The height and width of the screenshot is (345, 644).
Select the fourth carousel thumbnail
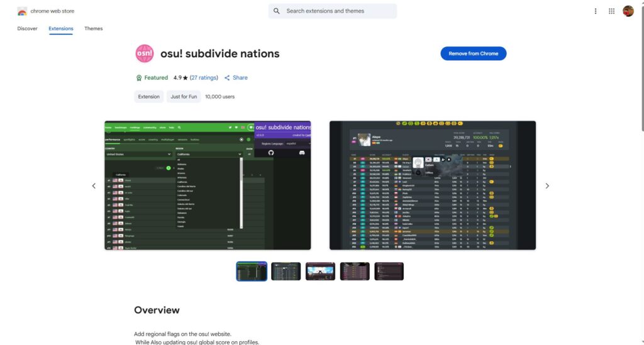(355, 271)
